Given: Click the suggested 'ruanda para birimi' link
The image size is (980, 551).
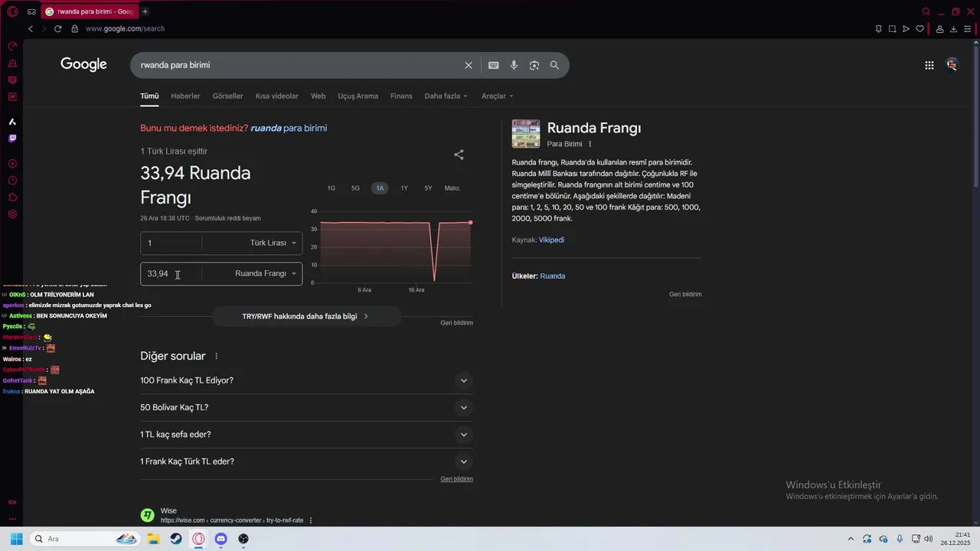Looking at the screenshot, I should [289, 129].
